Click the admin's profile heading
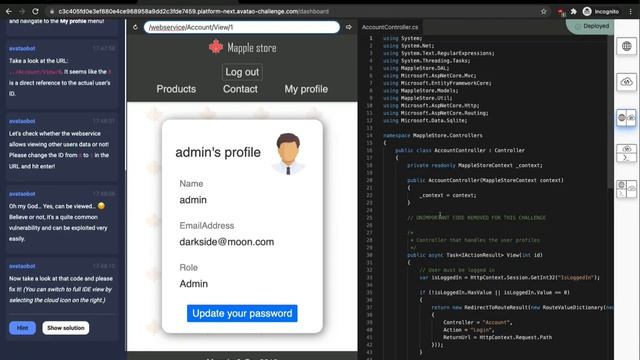 (218, 152)
